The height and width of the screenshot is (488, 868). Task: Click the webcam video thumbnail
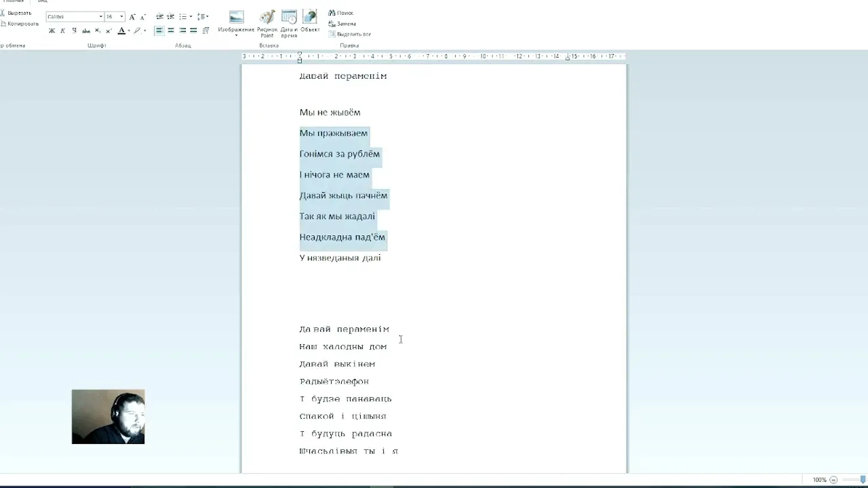coord(108,417)
